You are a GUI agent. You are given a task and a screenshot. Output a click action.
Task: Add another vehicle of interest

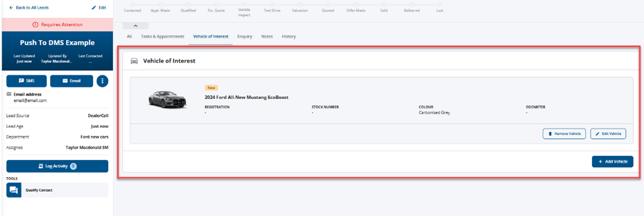pos(612,161)
